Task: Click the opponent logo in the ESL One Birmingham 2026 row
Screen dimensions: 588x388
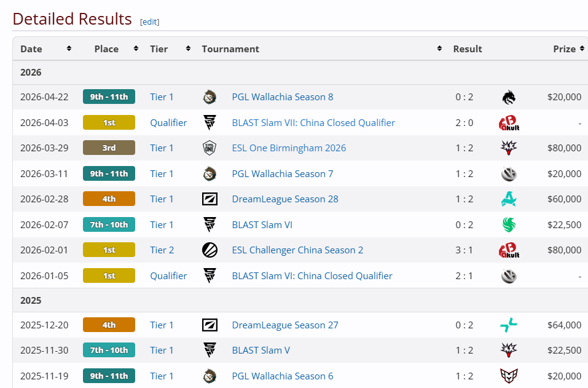Action: [509, 148]
